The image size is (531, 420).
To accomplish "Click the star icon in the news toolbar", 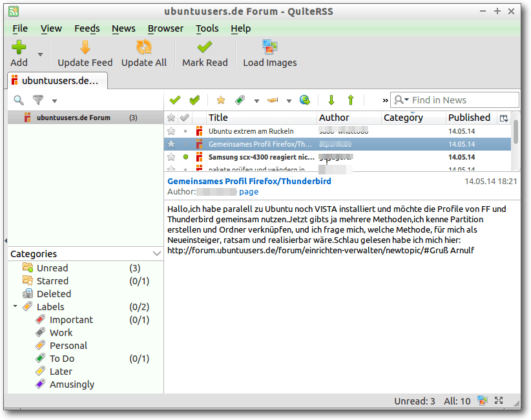I will click(x=221, y=100).
